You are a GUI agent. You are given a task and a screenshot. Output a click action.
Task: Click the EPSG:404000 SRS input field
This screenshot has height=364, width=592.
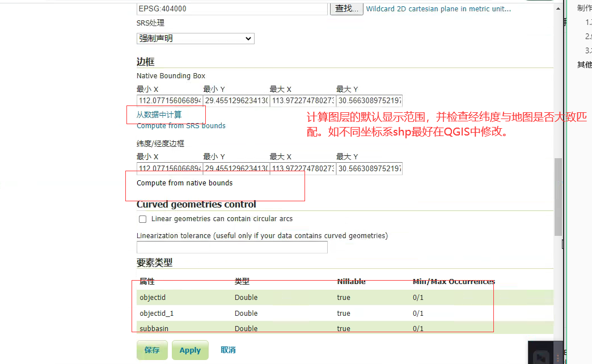232,9
